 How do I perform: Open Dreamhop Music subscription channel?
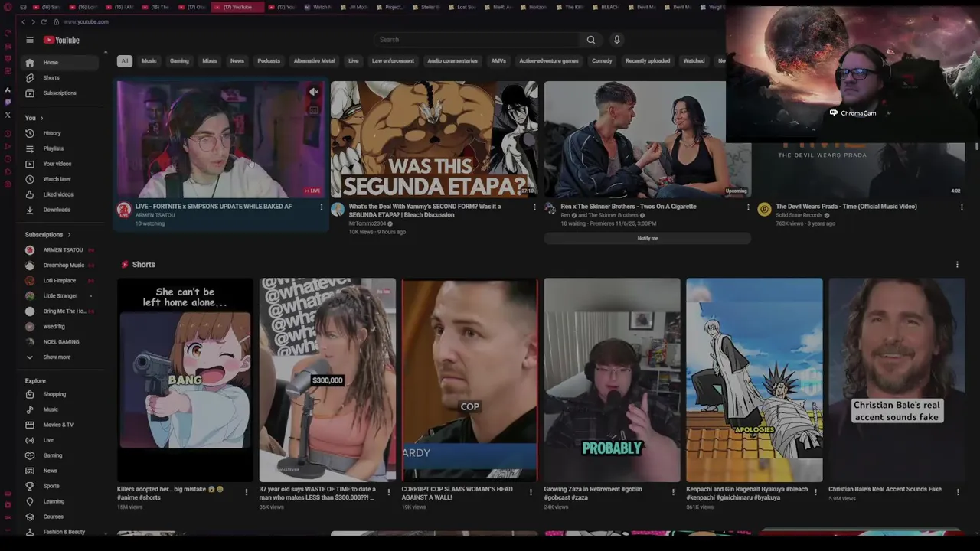(x=61, y=266)
